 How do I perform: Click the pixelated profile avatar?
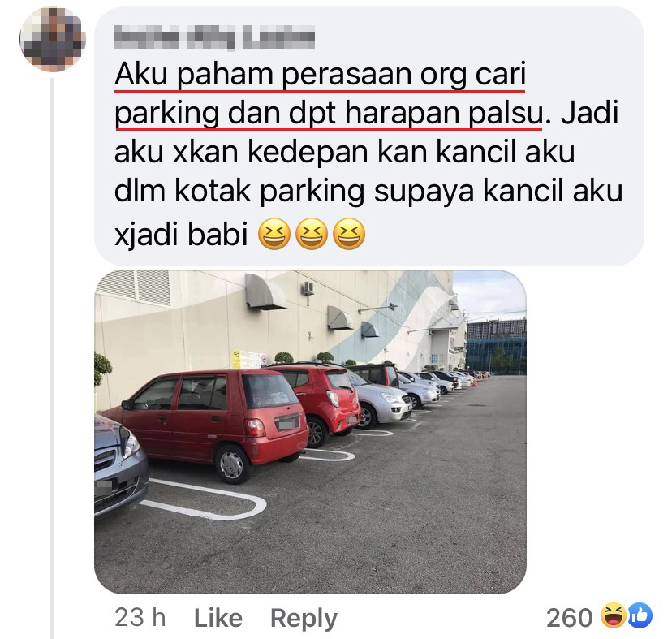(53, 39)
